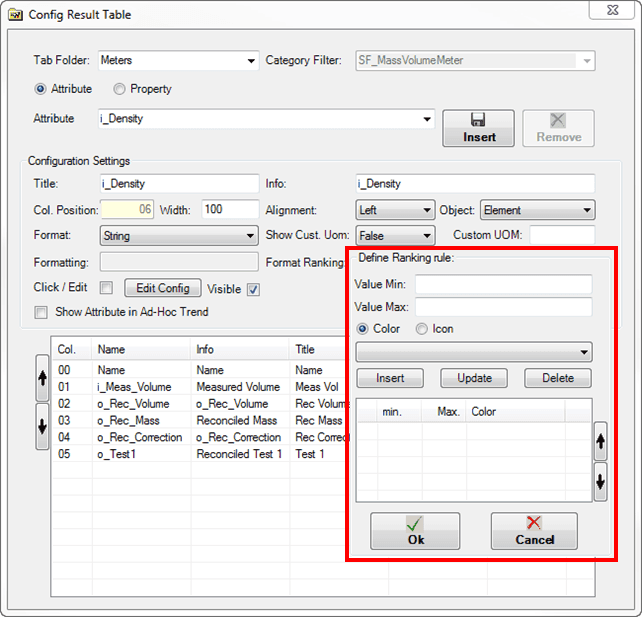Click the Col. column header
Viewport: 642px width, 617px height.
[x=72, y=349]
